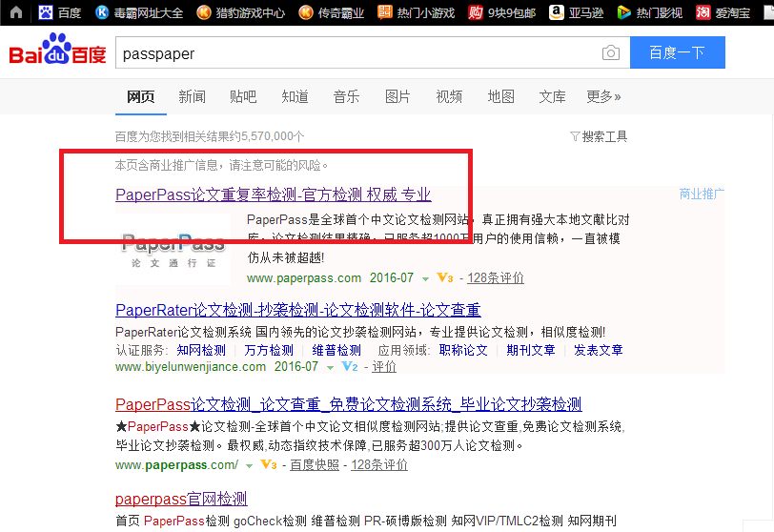774x532 pixels.
Task: Select the 网页 tab
Action: (141, 96)
